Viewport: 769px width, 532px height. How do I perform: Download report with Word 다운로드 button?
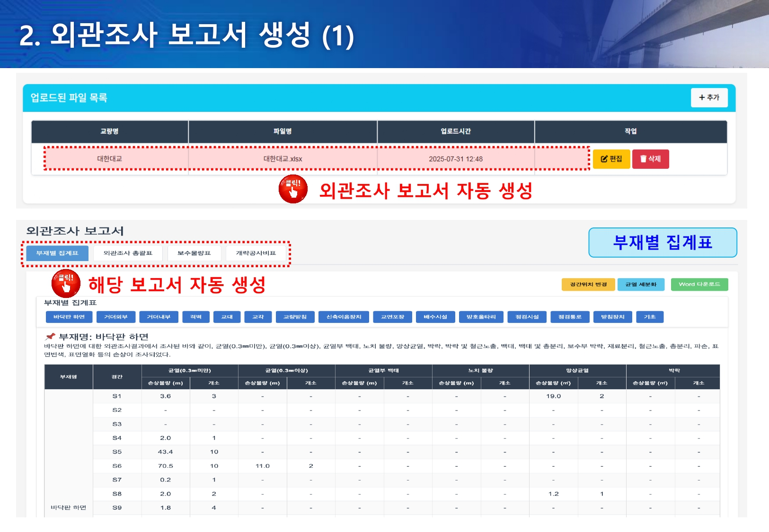click(699, 284)
